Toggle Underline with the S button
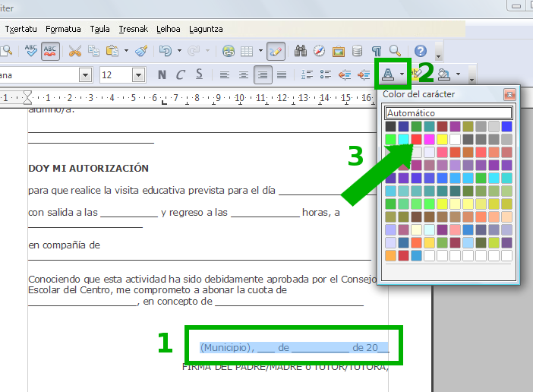The height and width of the screenshot is (392, 533). click(199, 74)
